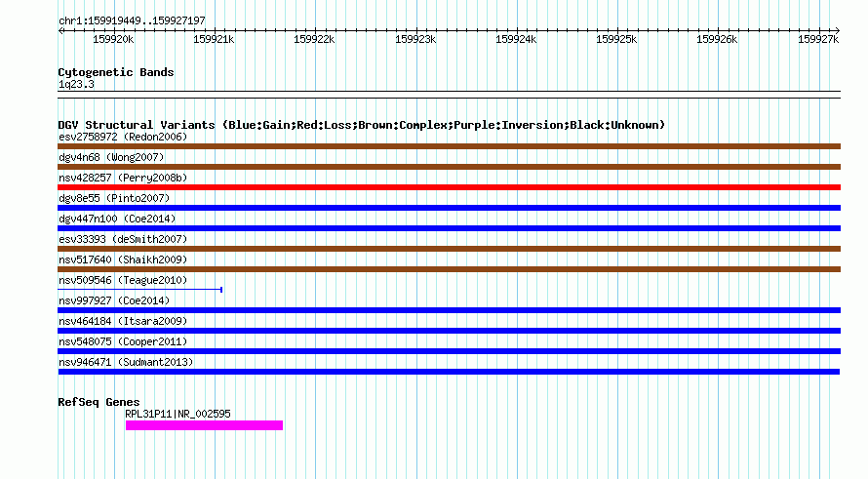Click the 159921k ruler position label
This screenshot has height=479, width=868.
(214, 39)
